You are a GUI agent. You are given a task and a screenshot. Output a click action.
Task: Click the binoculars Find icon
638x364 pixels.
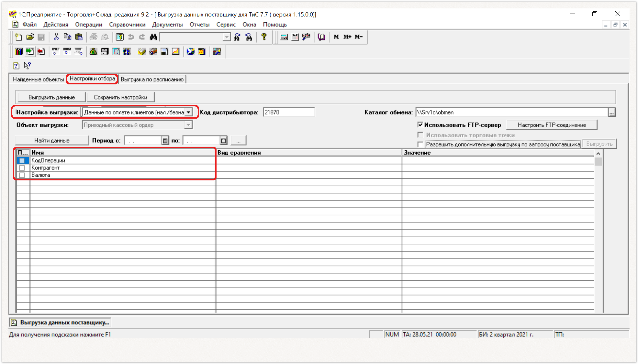click(153, 37)
